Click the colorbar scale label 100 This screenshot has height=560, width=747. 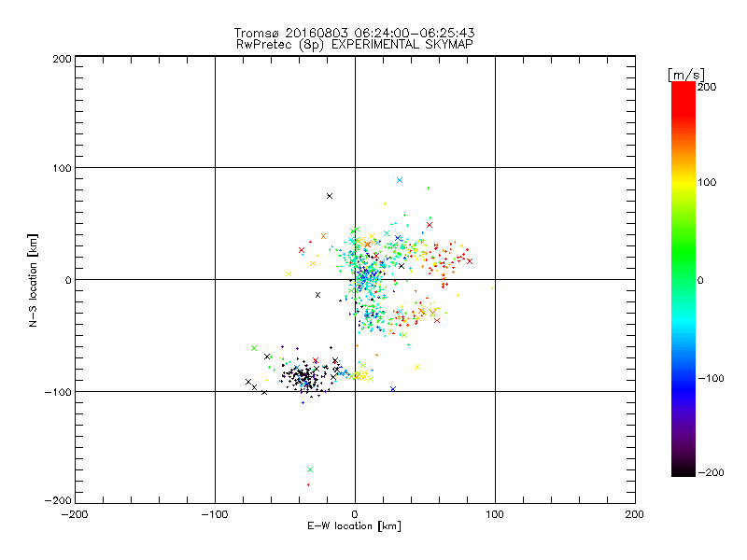pyautogui.click(x=707, y=182)
